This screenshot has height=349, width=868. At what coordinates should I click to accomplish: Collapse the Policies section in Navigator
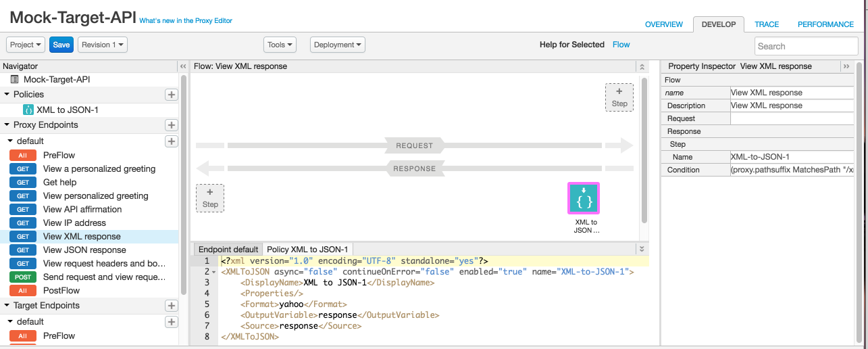click(7, 95)
